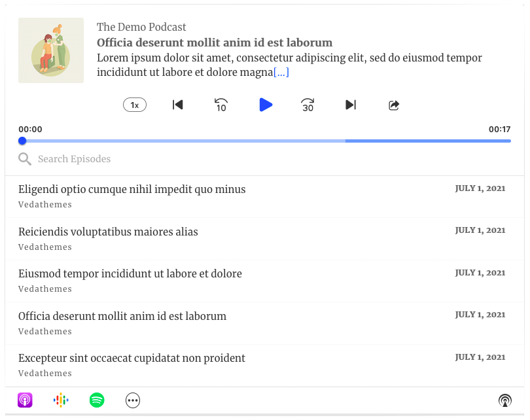This screenshot has width=530, height=420.
Task: Click the 00:17 duration label
Action: (500, 130)
